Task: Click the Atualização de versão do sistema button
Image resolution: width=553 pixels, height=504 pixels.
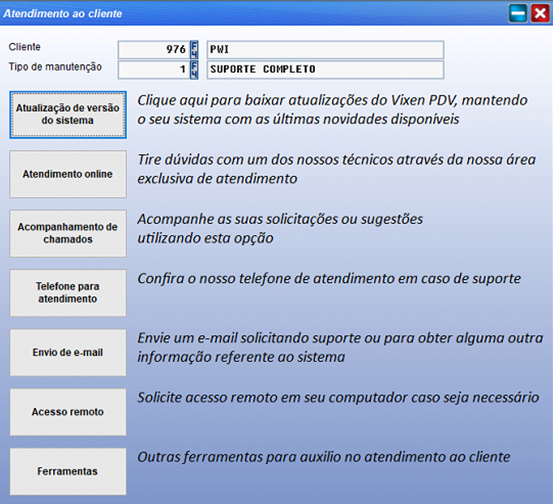Action: [x=68, y=115]
